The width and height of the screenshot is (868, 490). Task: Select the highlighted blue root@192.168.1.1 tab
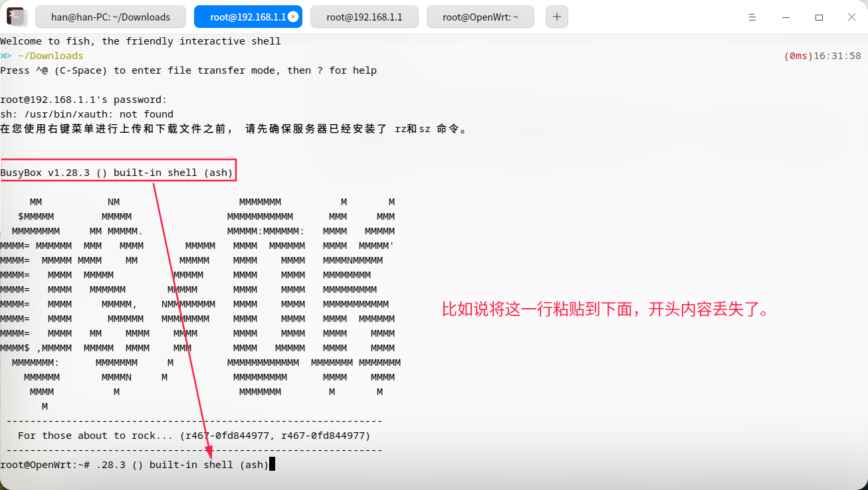[x=248, y=17]
